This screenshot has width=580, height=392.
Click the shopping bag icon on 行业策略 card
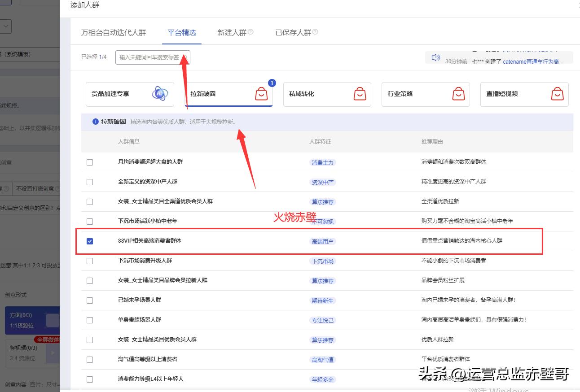pos(458,94)
